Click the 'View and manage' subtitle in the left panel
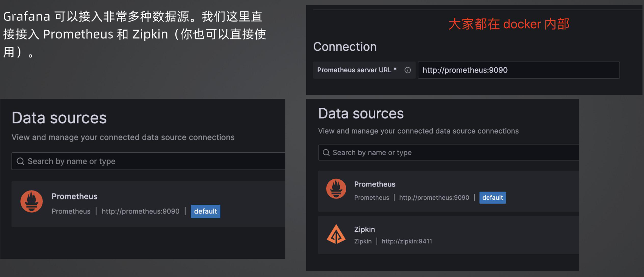Screen dimensions: 644x277 [123, 137]
